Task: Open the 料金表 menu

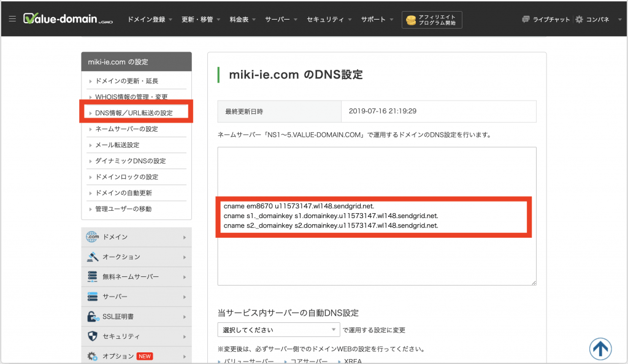Action: [x=243, y=20]
